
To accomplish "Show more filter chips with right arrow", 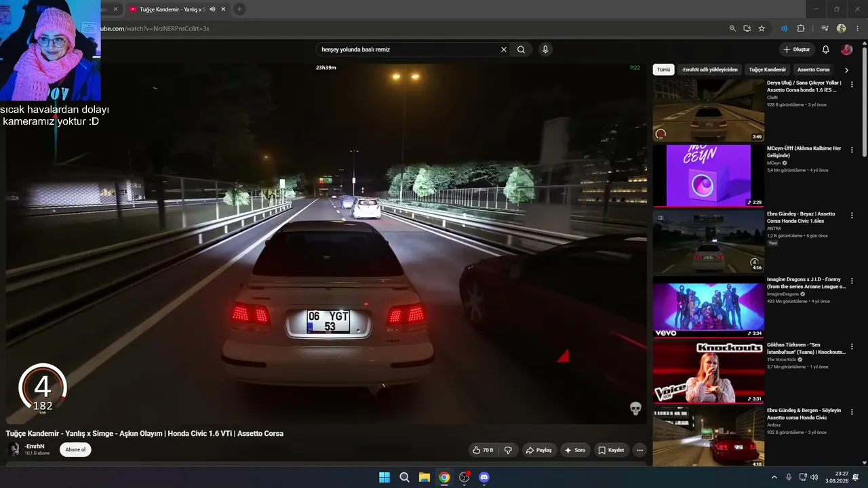I will [846, 70].
